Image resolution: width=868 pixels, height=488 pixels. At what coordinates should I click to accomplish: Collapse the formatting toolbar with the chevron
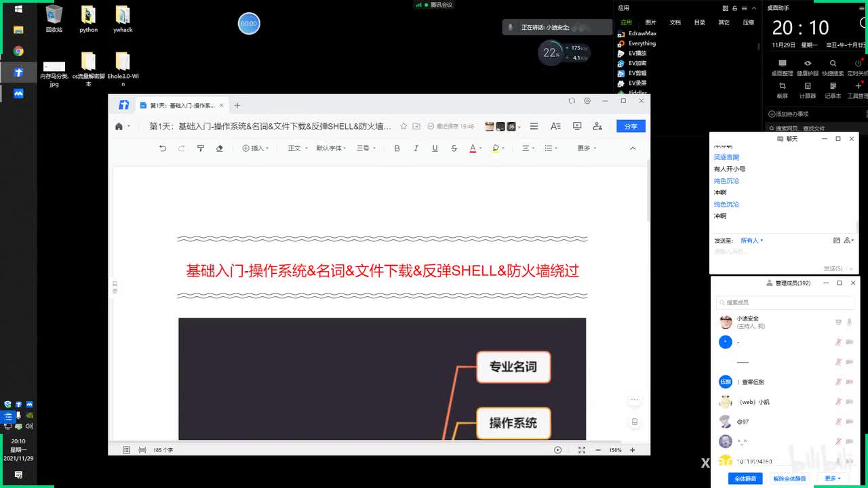pos(633,148)
